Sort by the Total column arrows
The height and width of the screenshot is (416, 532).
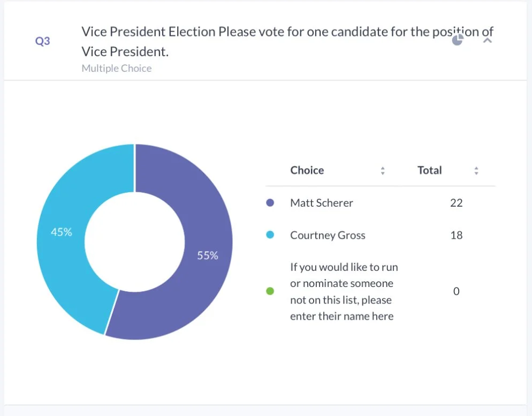click(476, 171)
